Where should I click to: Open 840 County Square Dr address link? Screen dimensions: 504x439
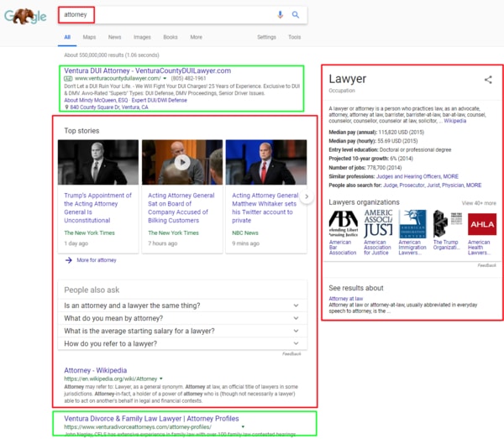click(x=109, y=107)
